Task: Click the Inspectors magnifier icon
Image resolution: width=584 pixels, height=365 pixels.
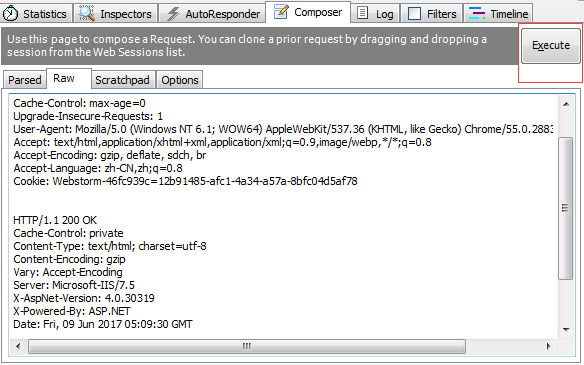Action: point(86,13)
